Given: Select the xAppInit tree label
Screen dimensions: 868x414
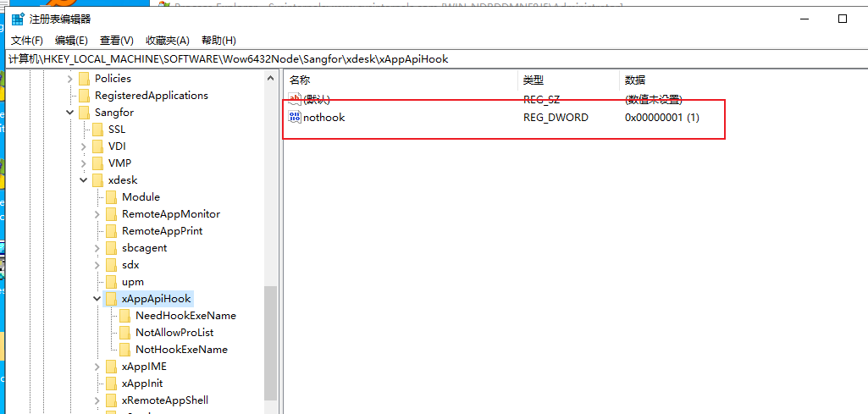Looking at the screenshot, I should (x=142, y=383).
